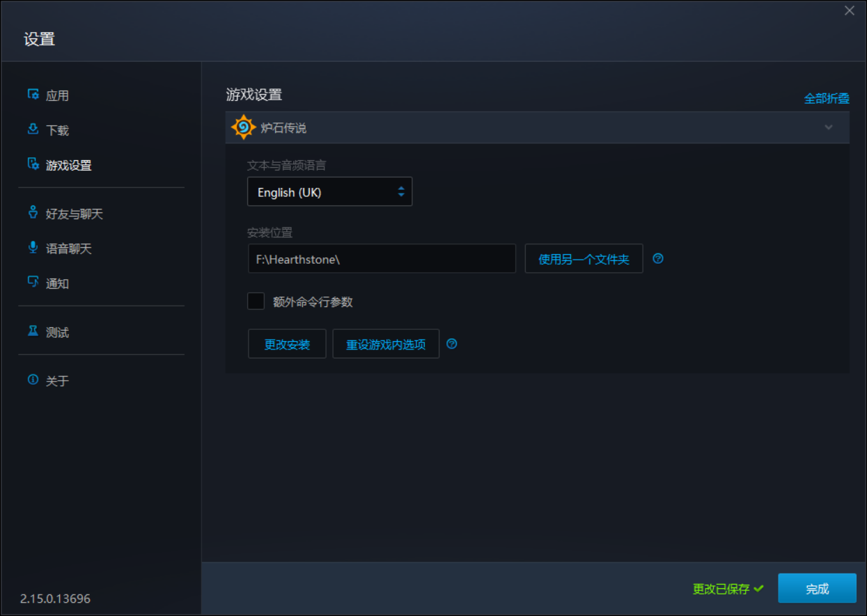Enable the 额外命令行参数 checkbox
The width and height of the screenshot is (867, 616).
click(256, 301)
